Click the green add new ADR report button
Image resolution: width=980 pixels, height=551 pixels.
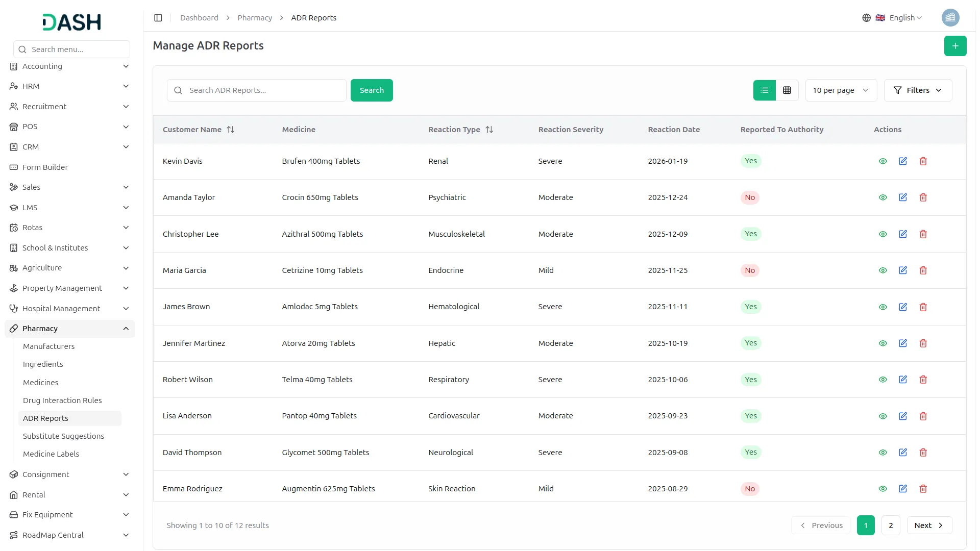point(955,46)
